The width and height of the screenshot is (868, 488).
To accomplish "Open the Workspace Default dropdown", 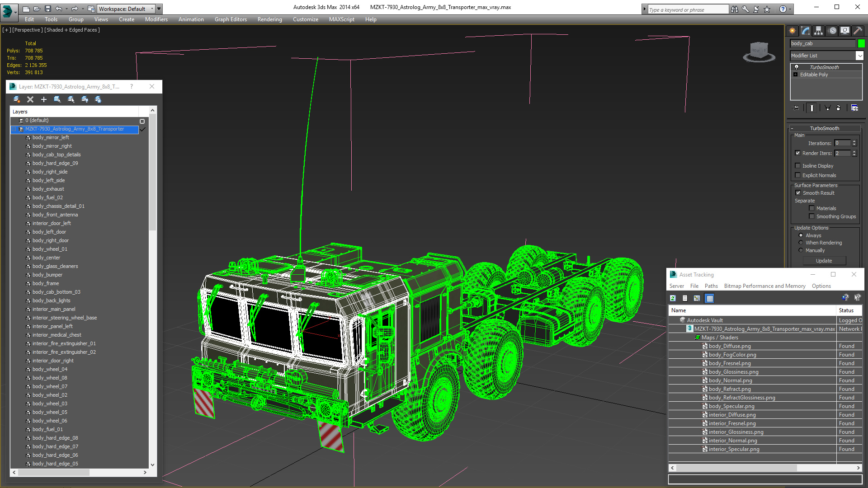I will tap(152, 9).
